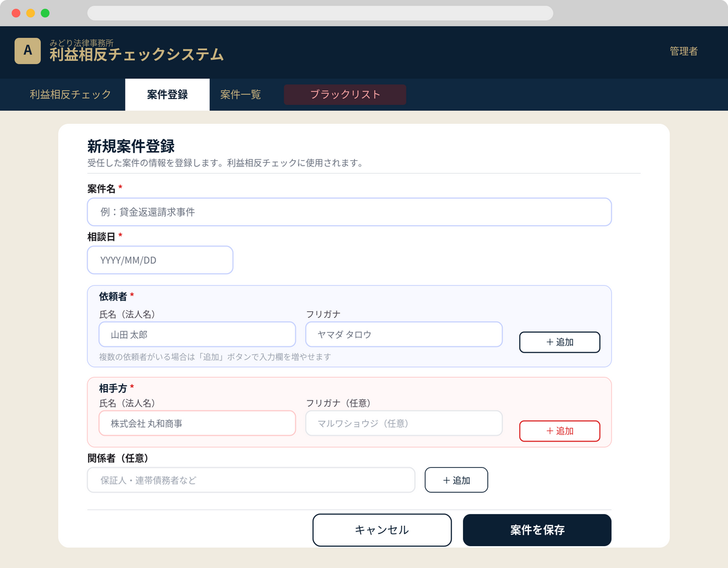The width and height of the screenshot is (728, 568).
Task: Click the 依頼者 氏名 field
Action: tap(197, 334)
